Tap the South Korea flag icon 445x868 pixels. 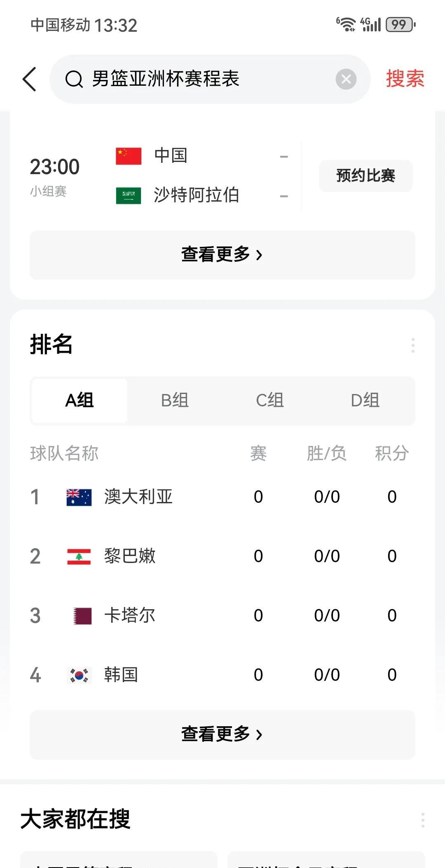coord(79,675)
